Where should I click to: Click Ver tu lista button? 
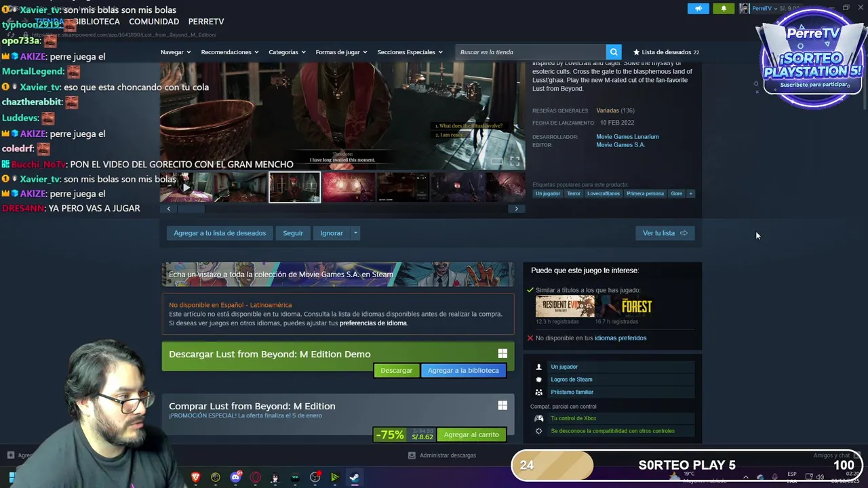coord(665,233)
